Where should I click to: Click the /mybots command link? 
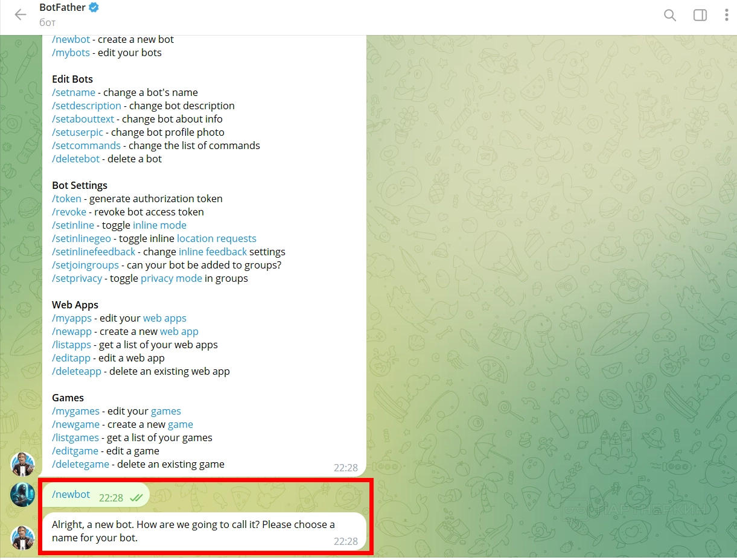coord(71,52)
